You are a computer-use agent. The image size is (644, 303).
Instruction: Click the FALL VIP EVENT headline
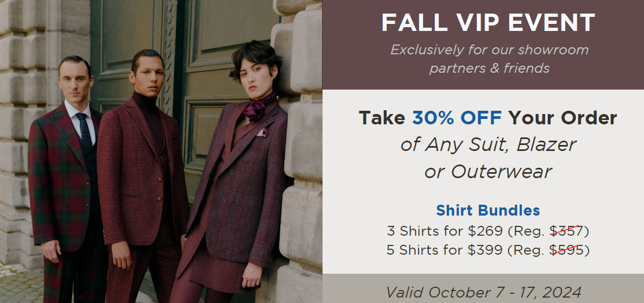pyautogui.click(x=488, y=23)
